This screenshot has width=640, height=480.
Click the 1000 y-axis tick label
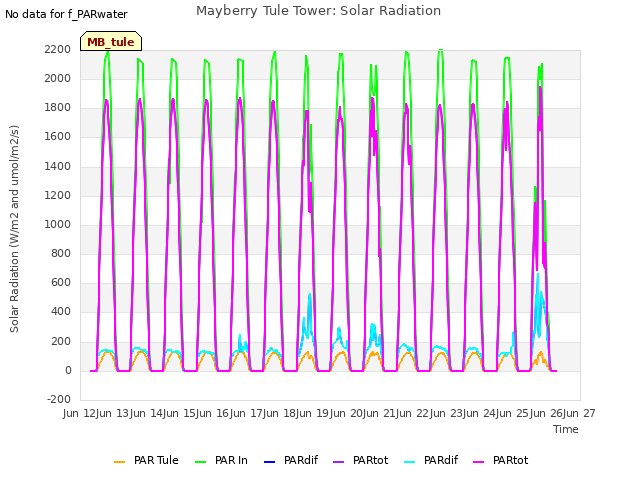[x=58, y=224]
